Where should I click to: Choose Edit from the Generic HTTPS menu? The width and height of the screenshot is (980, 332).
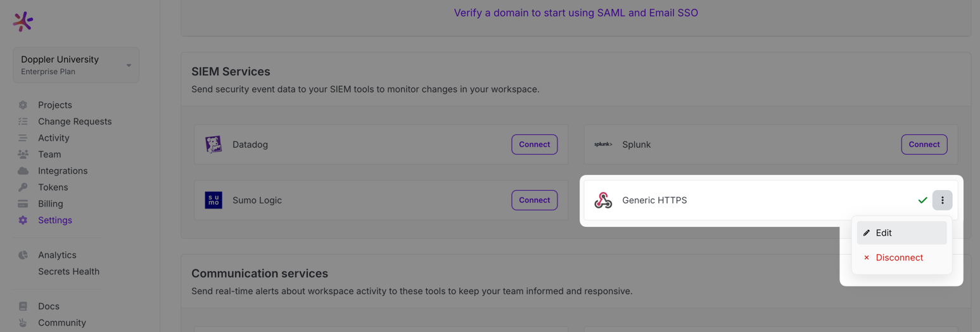pyautogui.click(x=902, y=233)
